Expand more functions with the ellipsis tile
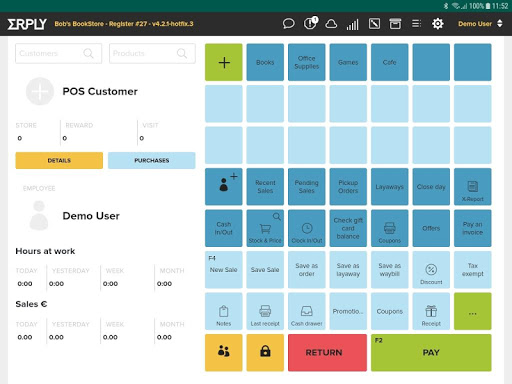512x384 pixels. pyautogui.click(x=472, y=311)
